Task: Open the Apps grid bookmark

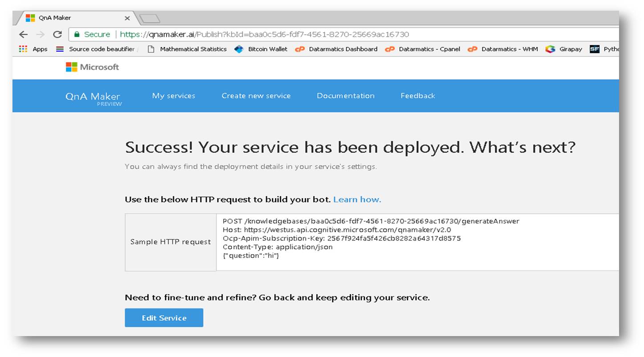Action: [33, 49]
